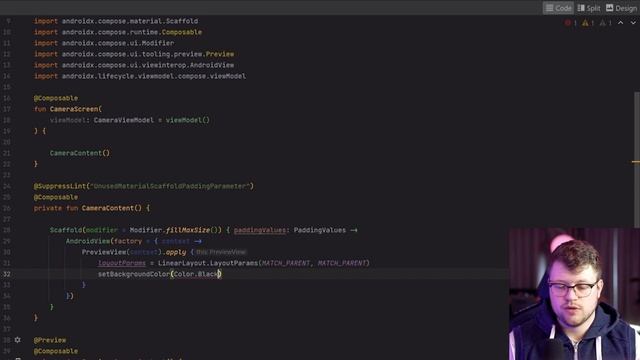The height and width of the screenshot is (360, 640).
Task: Click the Scaffold(modifier line
Action: click(204, 230)
